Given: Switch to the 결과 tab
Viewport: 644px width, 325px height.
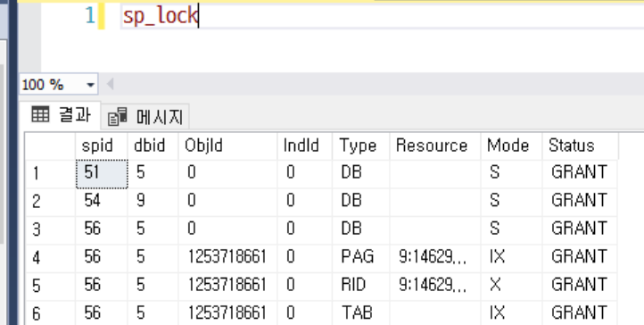Looking at the screenshot, I should tap(60, 115).
